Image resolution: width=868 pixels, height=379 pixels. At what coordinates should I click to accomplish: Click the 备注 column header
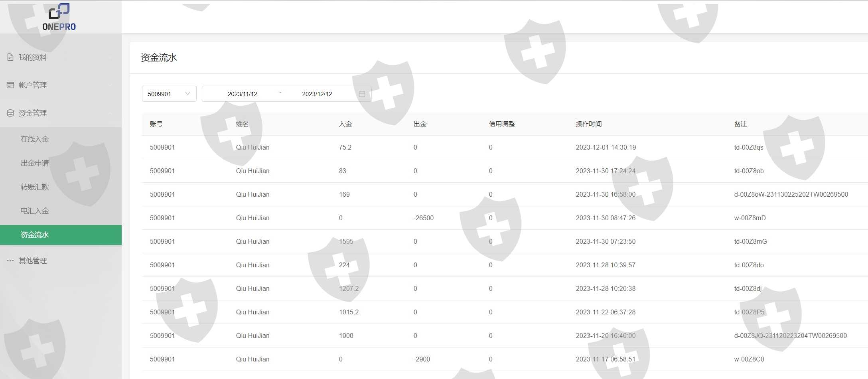tap(740, 124)
